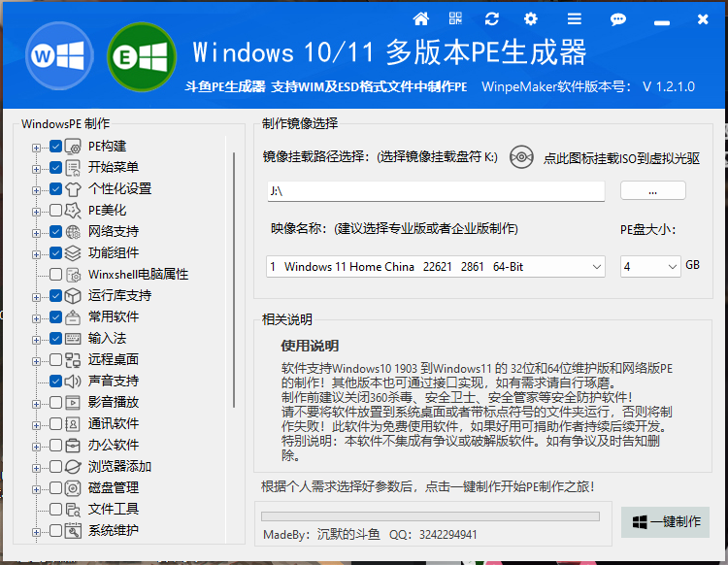
Task: Click the PE美化 star icon
Action: (x=73, y=211)
